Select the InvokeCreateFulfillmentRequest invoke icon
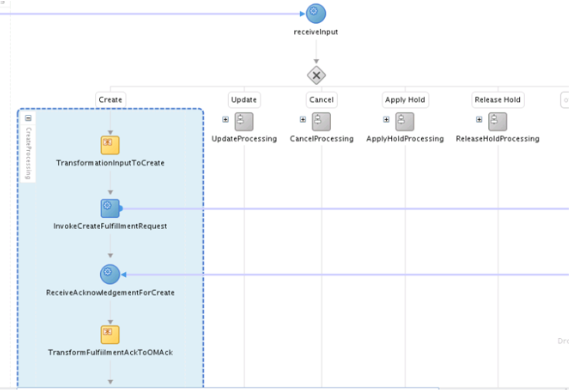Image resolution: width=571 pixels, height=392 pixels. click(111, 208)
